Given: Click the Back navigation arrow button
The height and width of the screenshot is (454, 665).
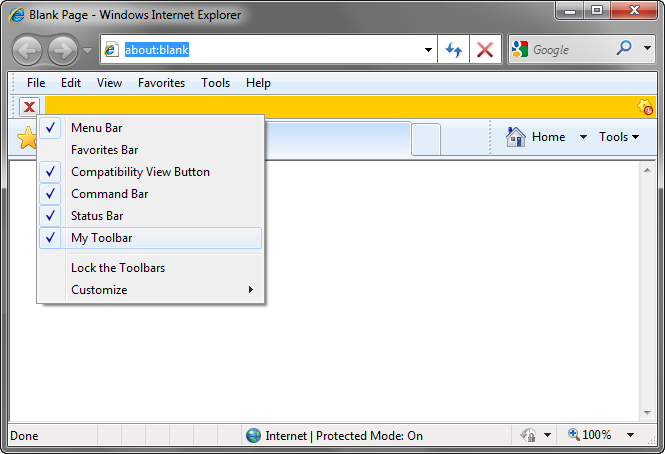Looking at the screenshot, I should point(27,50).
